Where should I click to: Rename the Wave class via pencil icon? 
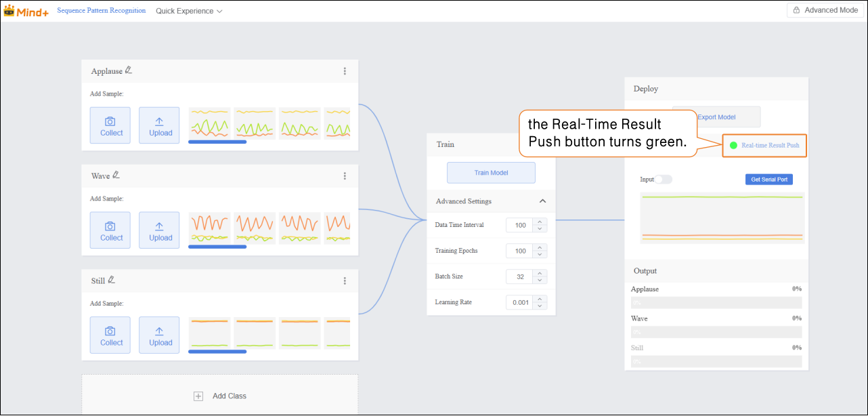[116, 175]
